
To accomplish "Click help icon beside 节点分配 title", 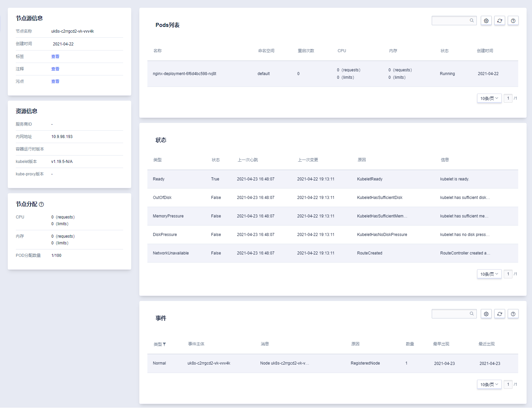I will click(x=41, y=204).
